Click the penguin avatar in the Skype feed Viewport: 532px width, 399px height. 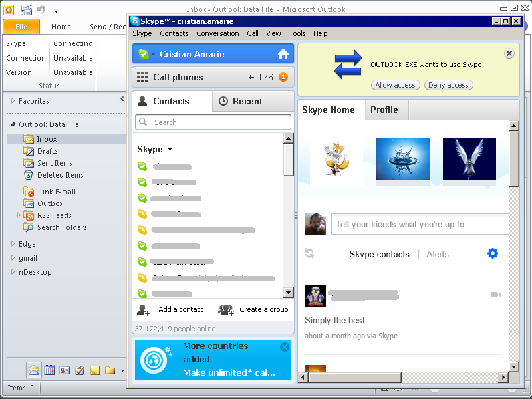point(315,295)
